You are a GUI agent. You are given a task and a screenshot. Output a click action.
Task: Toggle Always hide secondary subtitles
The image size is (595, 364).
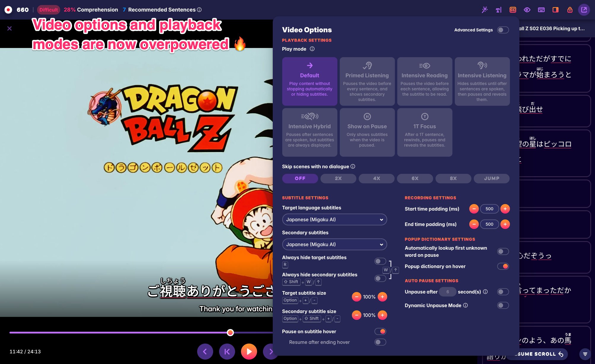pos(380,278)
